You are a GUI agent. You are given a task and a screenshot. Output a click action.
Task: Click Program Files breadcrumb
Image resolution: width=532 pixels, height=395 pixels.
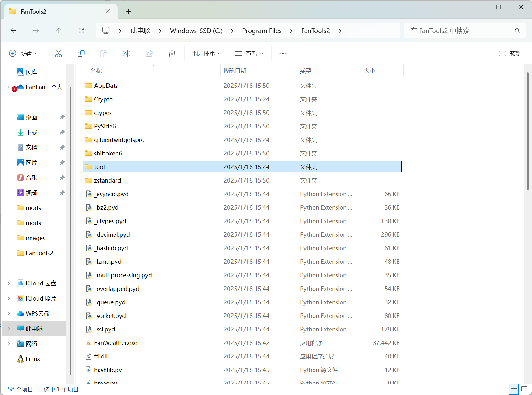(262, 31)
